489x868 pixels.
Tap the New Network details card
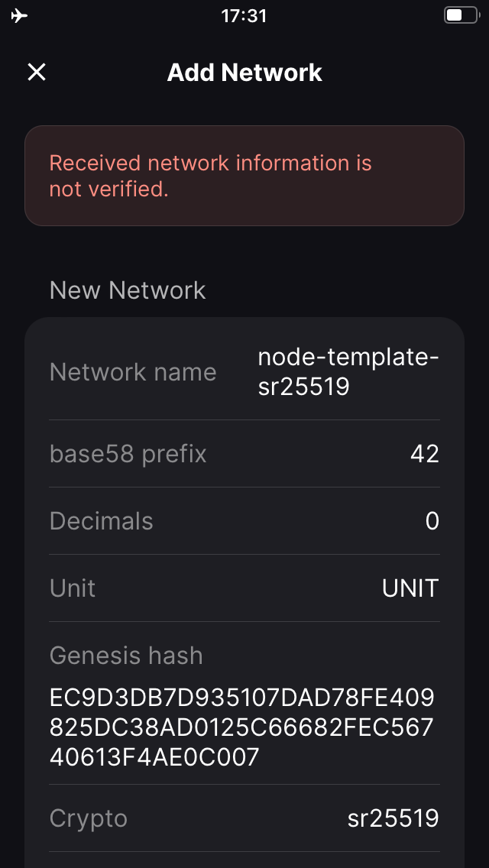244,592
